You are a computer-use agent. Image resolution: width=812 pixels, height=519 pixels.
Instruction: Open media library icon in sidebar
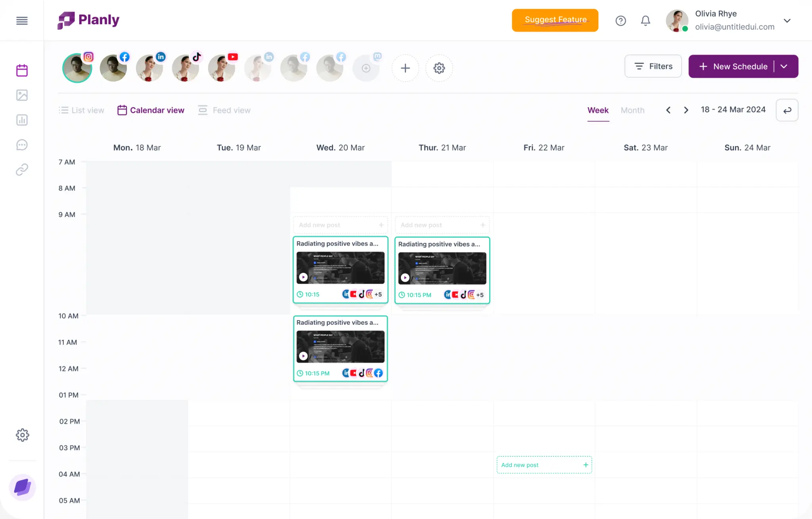pos(22,95)
